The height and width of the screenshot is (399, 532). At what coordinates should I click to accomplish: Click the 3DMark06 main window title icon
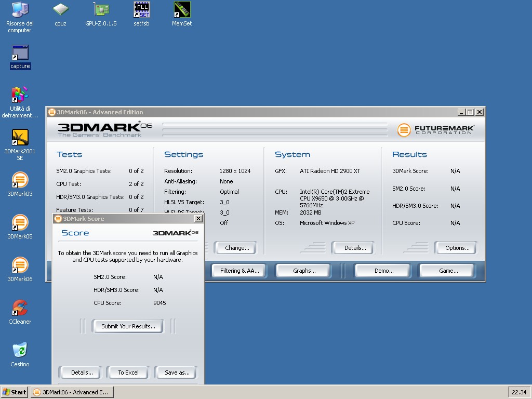pyautogui.click(x=51, y=112)
